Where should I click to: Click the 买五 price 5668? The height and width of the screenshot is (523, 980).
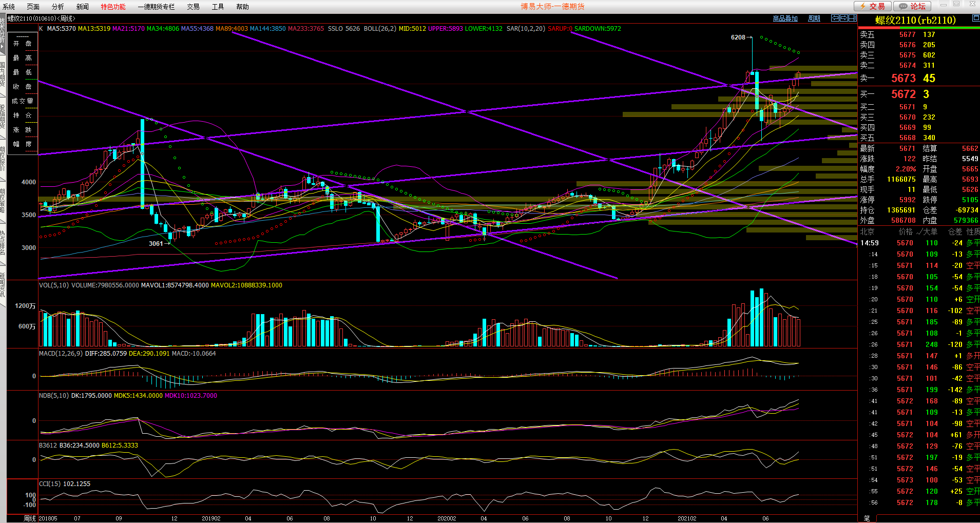coord(907,138)
